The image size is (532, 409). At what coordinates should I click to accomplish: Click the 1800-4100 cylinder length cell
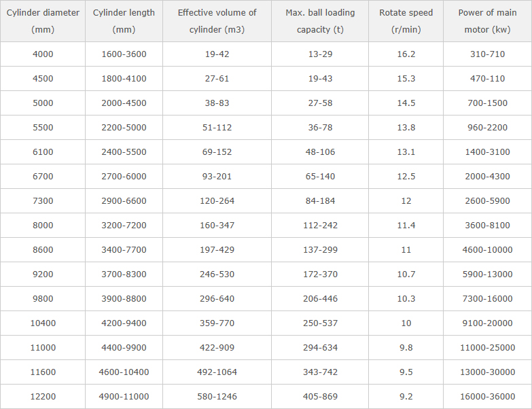124,79
